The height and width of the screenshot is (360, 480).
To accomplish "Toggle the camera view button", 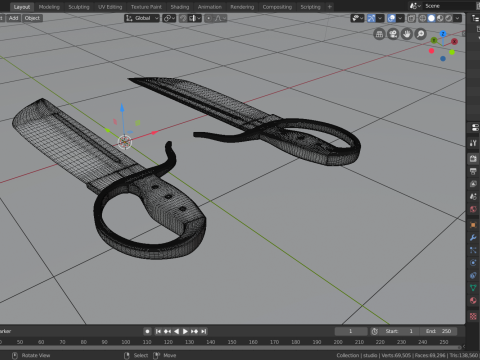I will (x=393, y=34).
